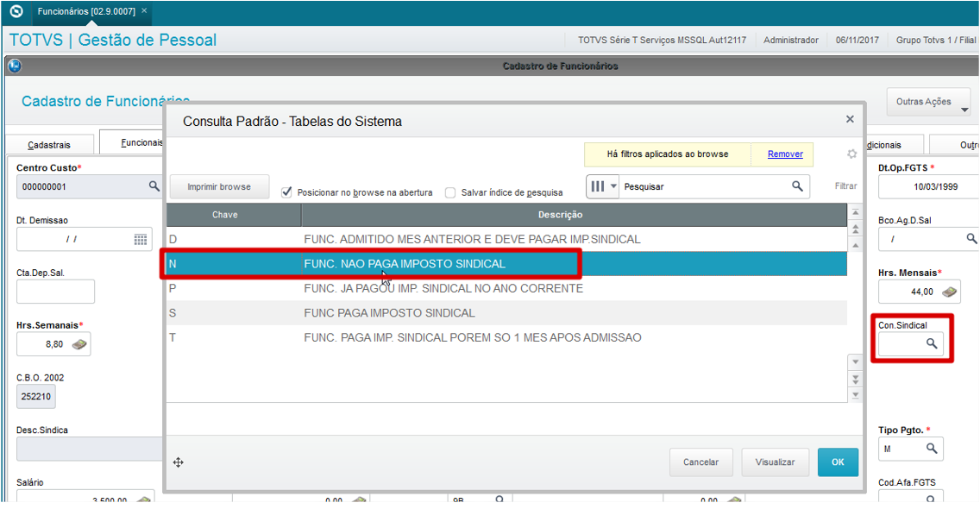Click search magnifier in Pesquisar box
Viewport: 980px width, 509px height.
pyautogui.click(x=797, y=186)
